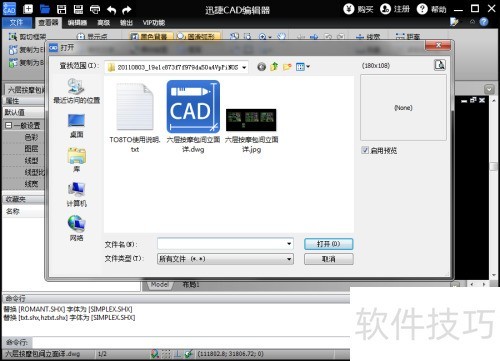Click the snap status icon in status bar
Screen dimensions: 500x361
click(155, 354)
